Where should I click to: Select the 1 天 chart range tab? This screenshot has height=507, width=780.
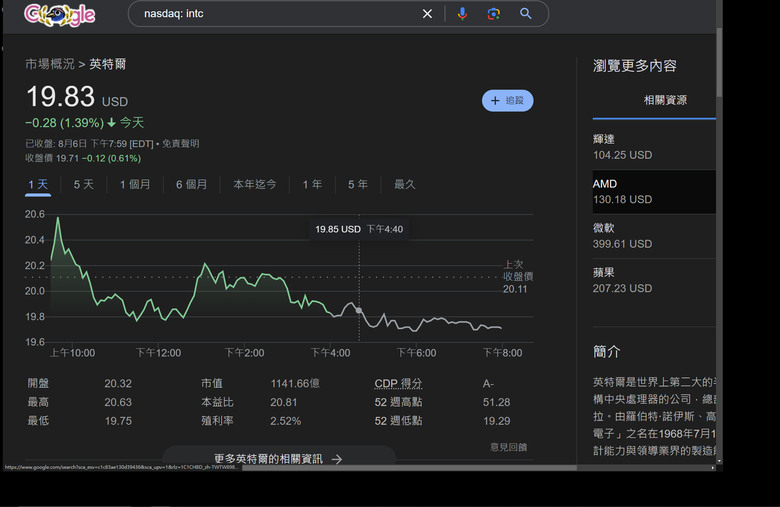click(38, 185)
